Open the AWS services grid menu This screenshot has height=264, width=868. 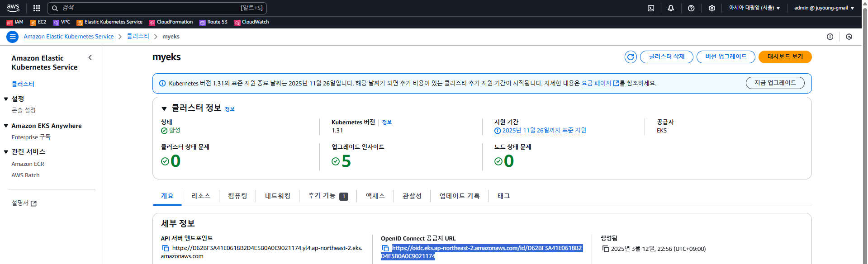click(37, 8)
